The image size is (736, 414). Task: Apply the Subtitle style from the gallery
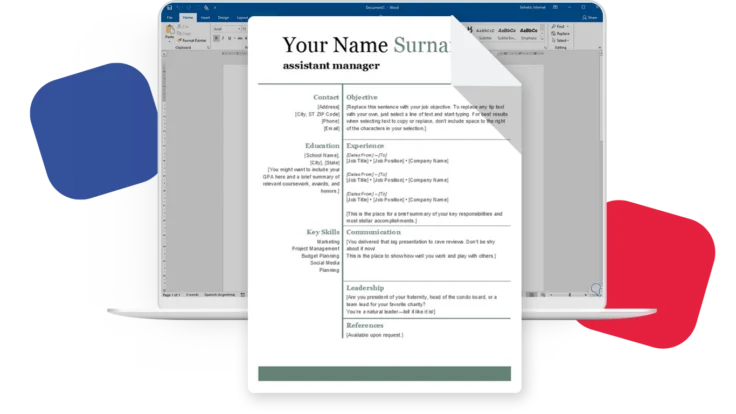pyautogui.click(x=485, y=33)
